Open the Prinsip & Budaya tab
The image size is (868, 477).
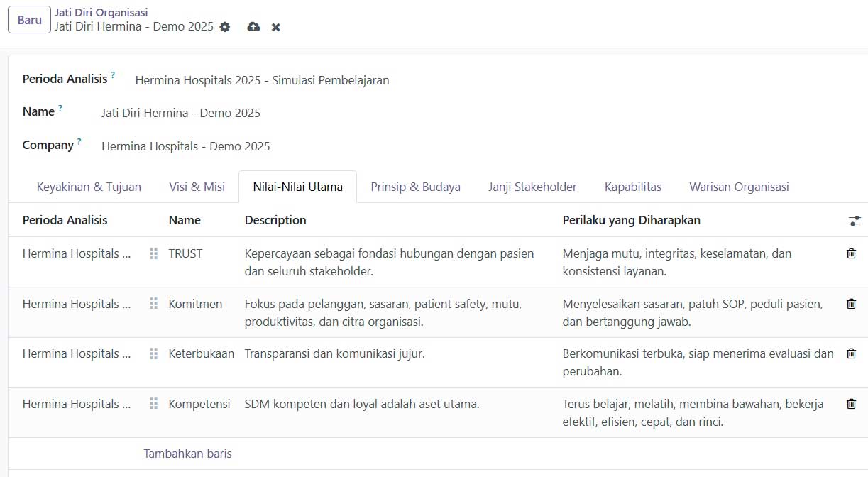[415, 187]
